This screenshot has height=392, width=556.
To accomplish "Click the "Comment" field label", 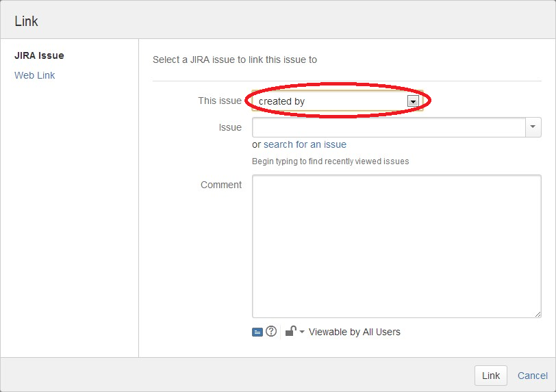I will pos(221,185).
